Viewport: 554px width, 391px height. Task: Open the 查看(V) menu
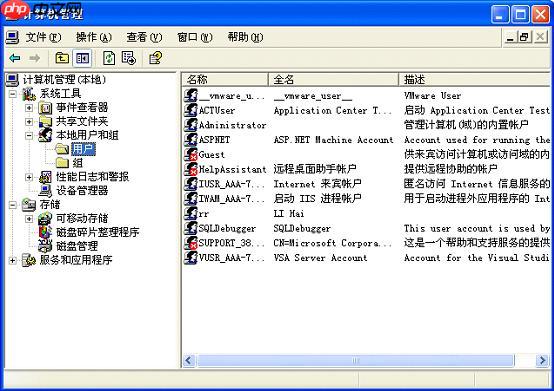[144, 37]
